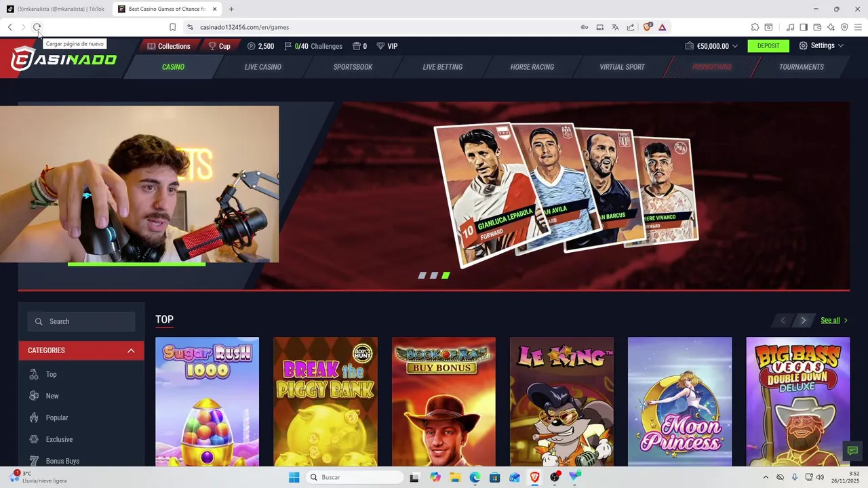This screenshot has height=488, width=868.
Task: Select second banner carousel indicator
Action: tap(434, 275)
